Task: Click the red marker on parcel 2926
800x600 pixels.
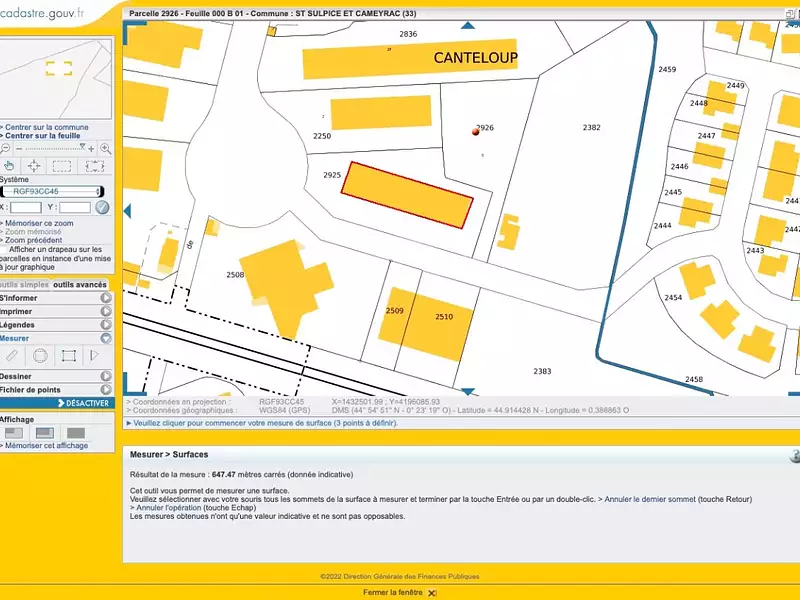Action: [476, 132]
